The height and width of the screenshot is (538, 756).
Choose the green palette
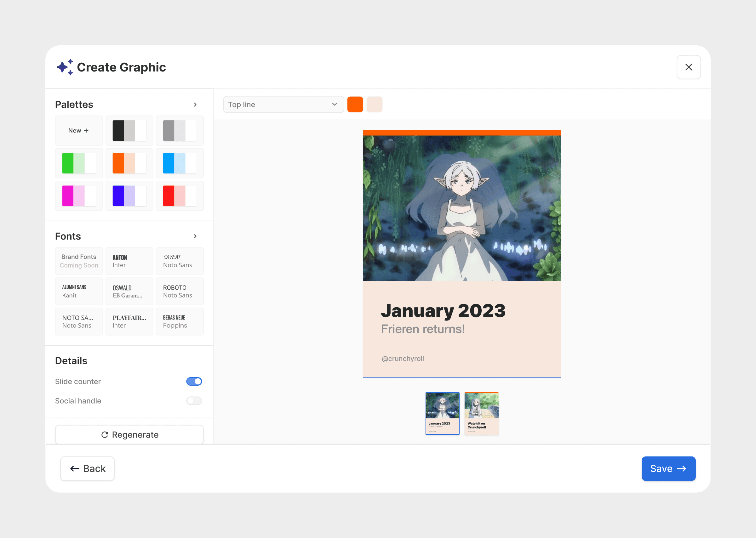79,163
